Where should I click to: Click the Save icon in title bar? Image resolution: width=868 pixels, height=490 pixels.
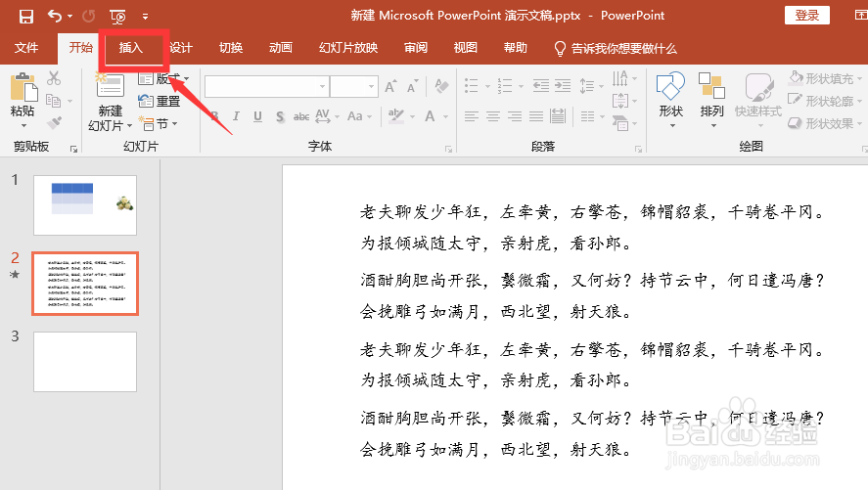point(26,16)
